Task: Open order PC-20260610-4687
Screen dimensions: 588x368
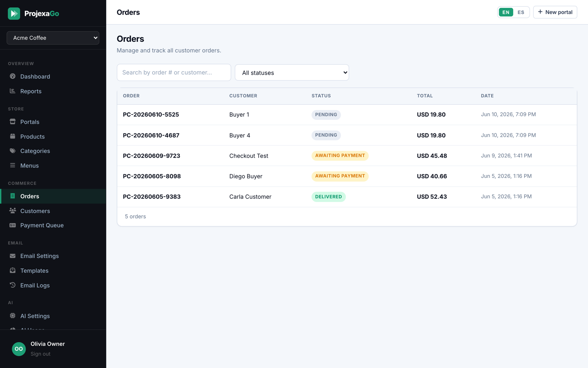Action: [x=151, y=135]
